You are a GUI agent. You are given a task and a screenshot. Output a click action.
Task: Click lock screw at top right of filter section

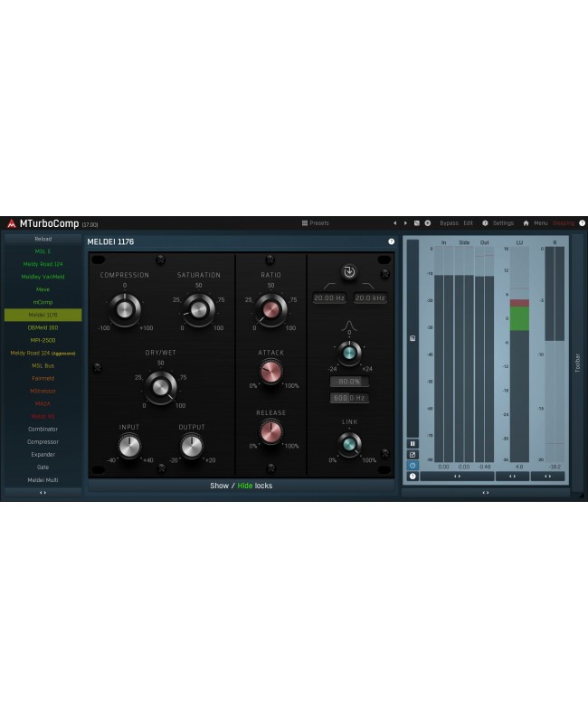coord(385,274)
